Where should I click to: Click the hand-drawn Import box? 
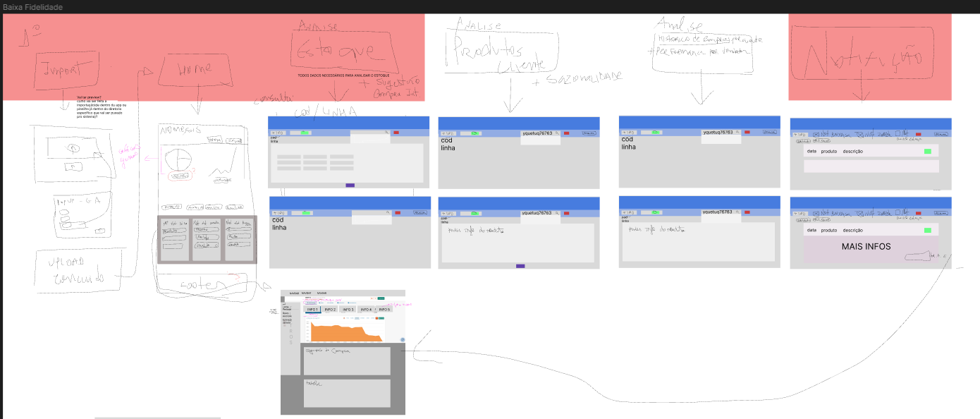67,69
